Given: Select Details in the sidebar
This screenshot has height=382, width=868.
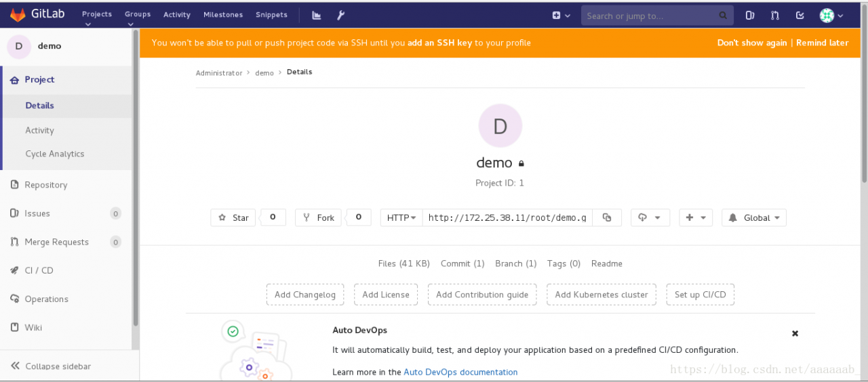Looking at the screenshot, I should point(40,105).
